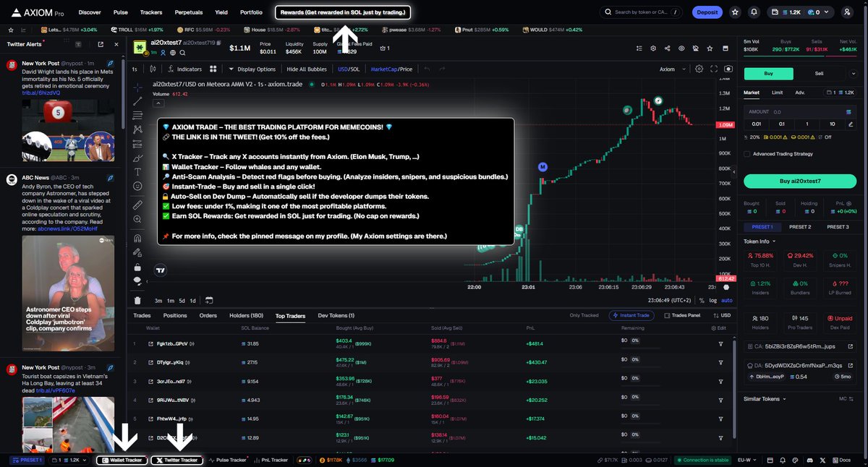Toggle Hide All Bubbles
868x467 pixels.
(307, 69)
